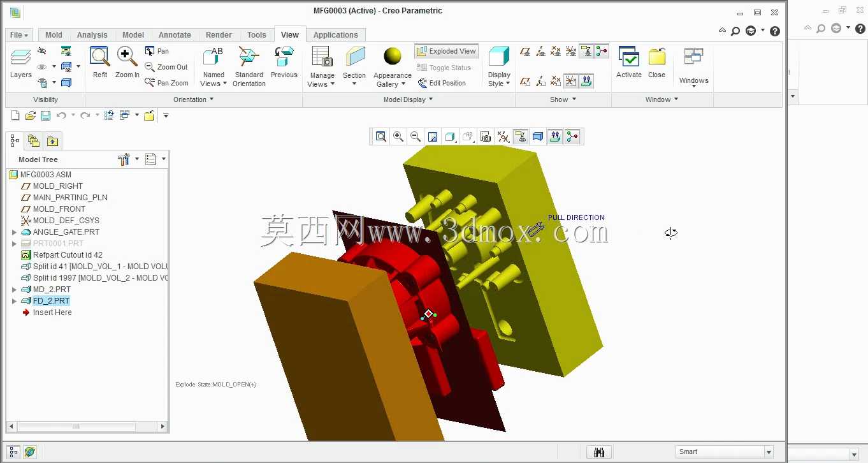The height and width of the screenshot is (463, 868).
Task: Open the File menu
Action: click(x=18, y=35)
